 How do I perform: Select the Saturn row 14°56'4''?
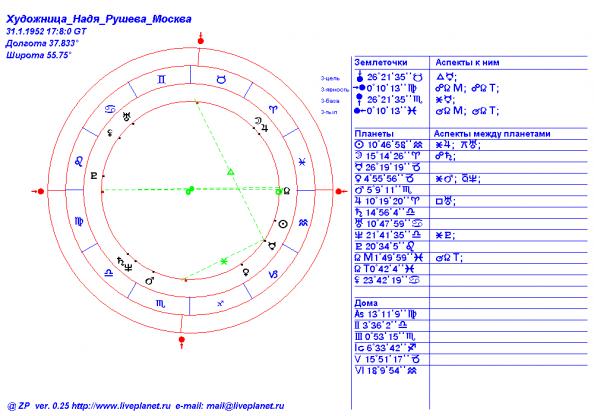click(x=385, y=212)
